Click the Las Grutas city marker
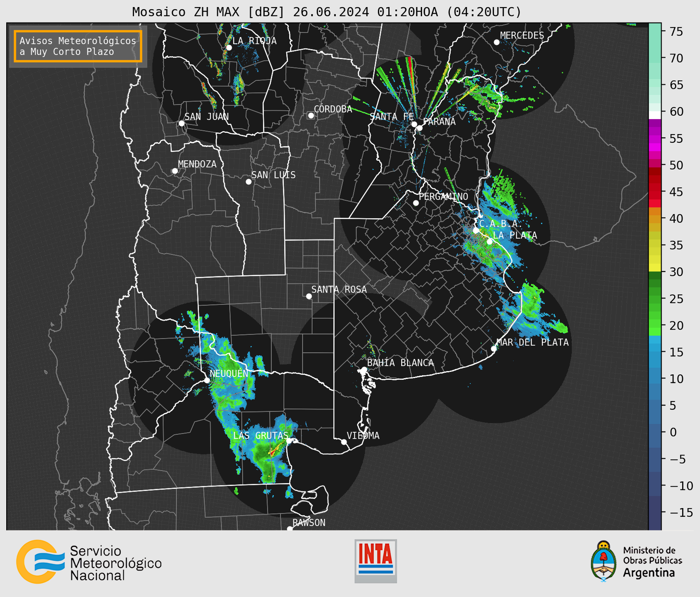Viewport: 700px width, 597px height. [x=289, y=441]
